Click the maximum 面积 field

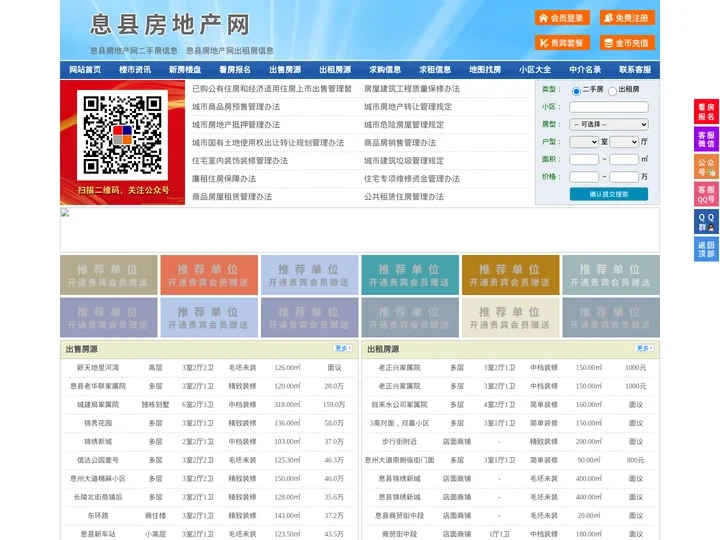tap(624, 159)
